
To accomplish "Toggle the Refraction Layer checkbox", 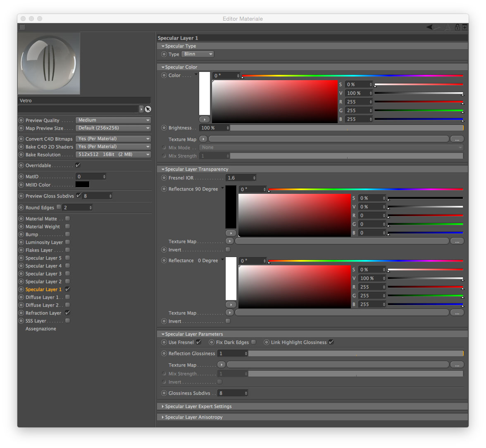I will click(x=68, y=313).
